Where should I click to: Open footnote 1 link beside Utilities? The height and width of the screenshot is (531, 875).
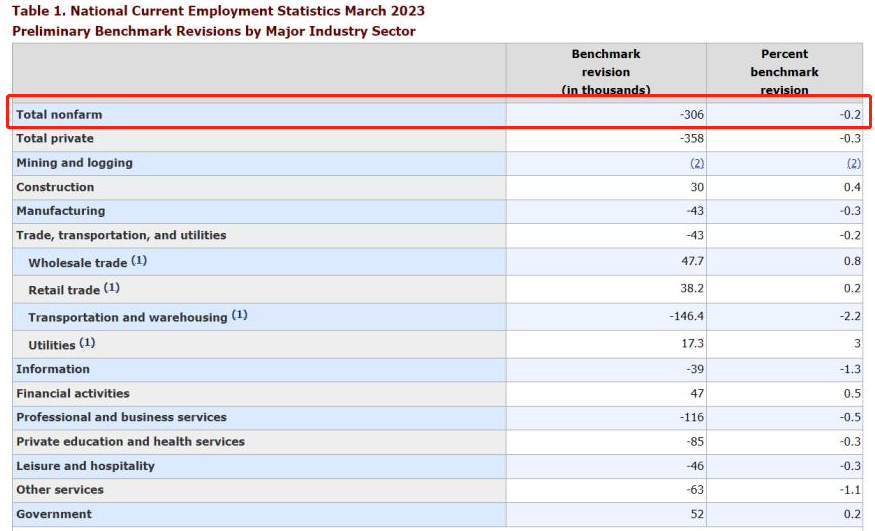point(87,343)
